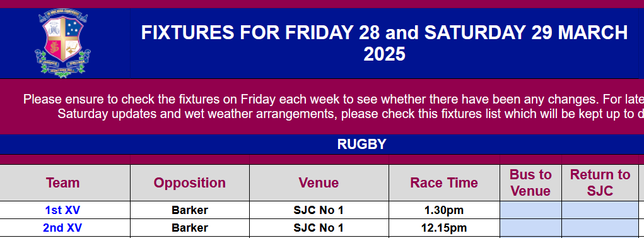Select the fixtures title heading
Screen dimensions: 644x238
tap(384, 43)
